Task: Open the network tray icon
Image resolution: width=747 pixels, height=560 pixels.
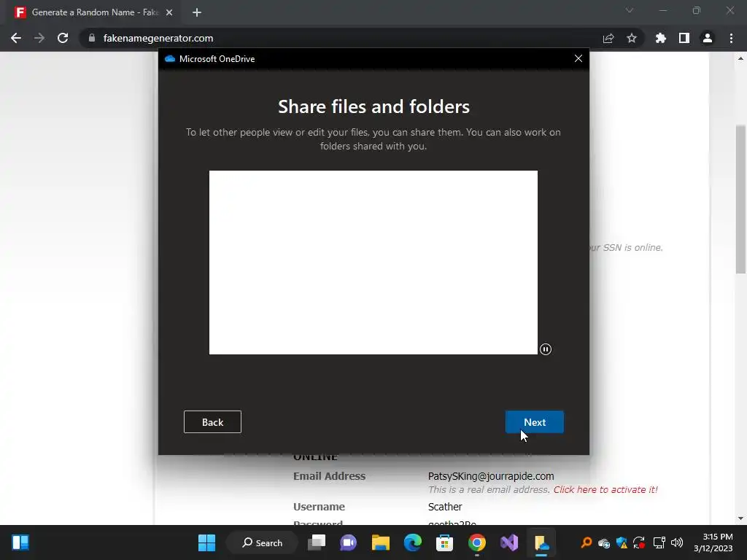Action: pos(659,542)
